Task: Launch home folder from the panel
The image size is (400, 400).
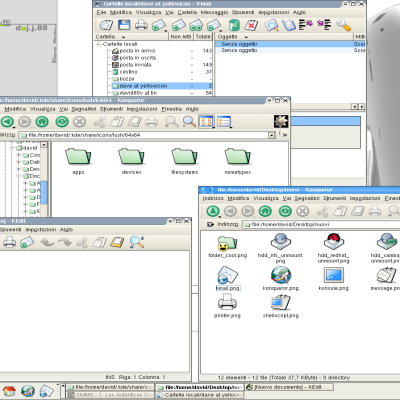Action: click(9, 391)
